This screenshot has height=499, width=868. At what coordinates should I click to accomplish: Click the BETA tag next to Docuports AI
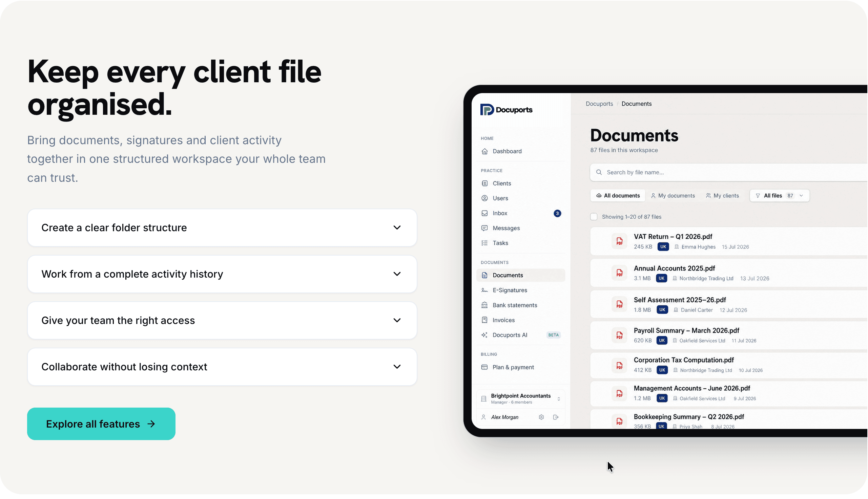(554, 335)
